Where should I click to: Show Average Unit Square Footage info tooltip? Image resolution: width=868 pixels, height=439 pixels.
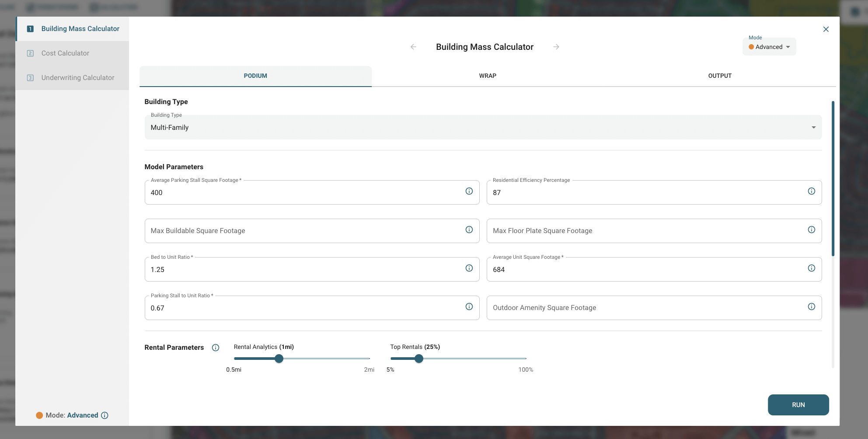pos(811,268)
